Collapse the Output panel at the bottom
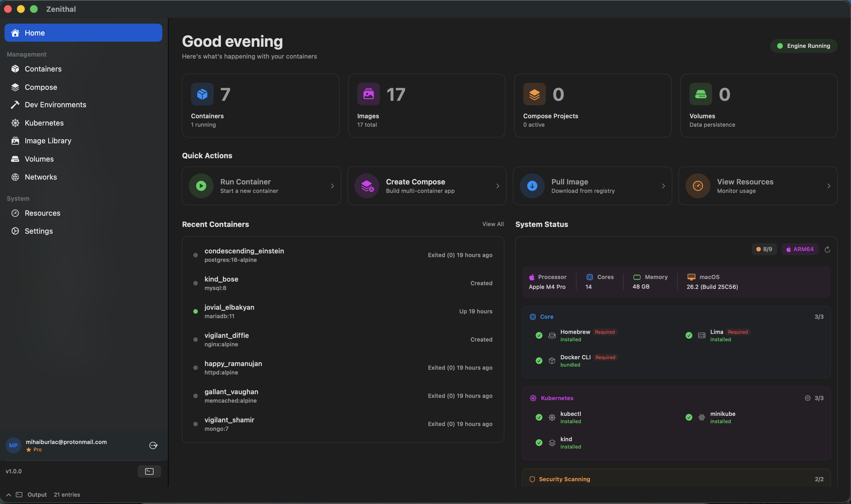 click(8, 494)
